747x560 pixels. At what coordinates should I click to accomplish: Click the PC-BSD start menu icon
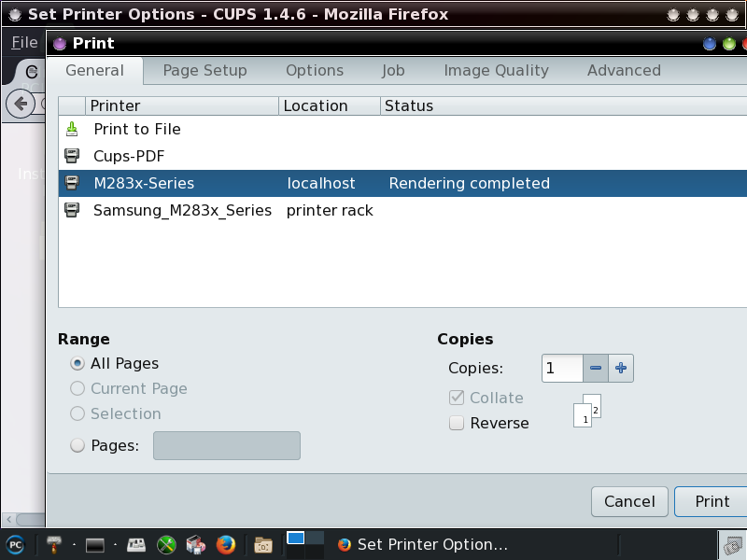tap(15, 544)
